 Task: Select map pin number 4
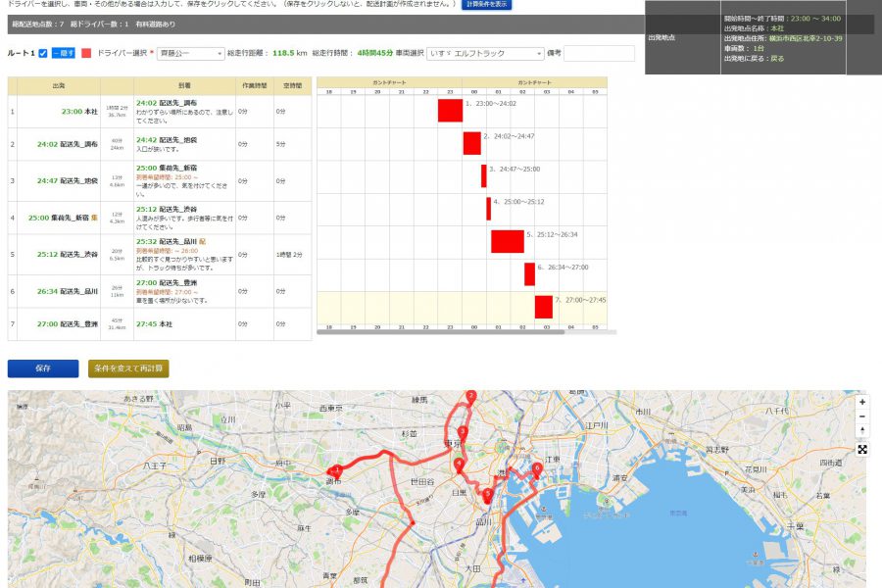click(x=459, y=464)
